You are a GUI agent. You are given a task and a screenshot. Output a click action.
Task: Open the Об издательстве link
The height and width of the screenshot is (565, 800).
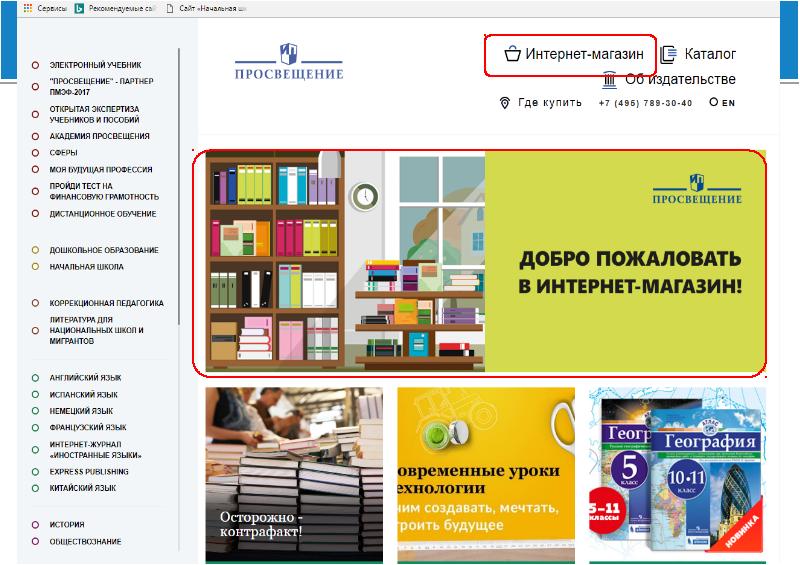click(680, 80)
